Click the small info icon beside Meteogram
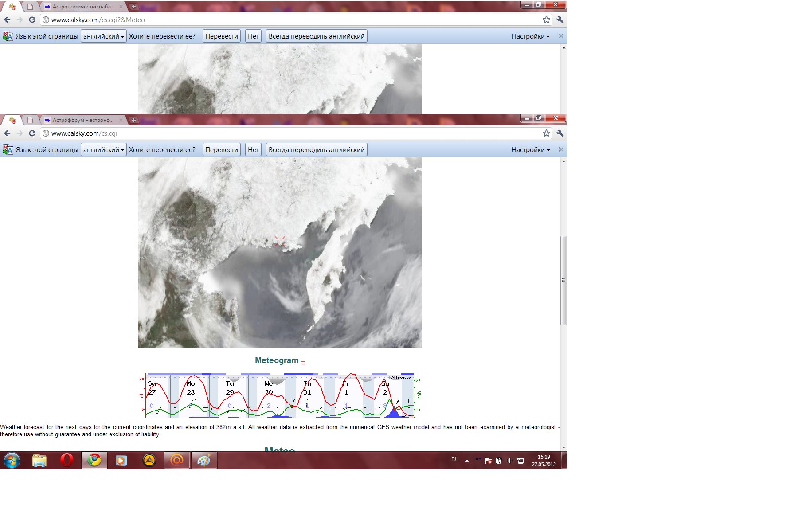This screenshot has width=798, height=532. 303,363
